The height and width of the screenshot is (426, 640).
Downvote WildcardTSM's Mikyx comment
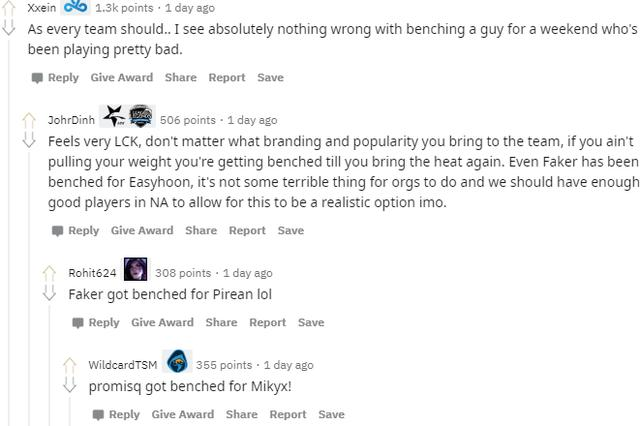[69, 384]
